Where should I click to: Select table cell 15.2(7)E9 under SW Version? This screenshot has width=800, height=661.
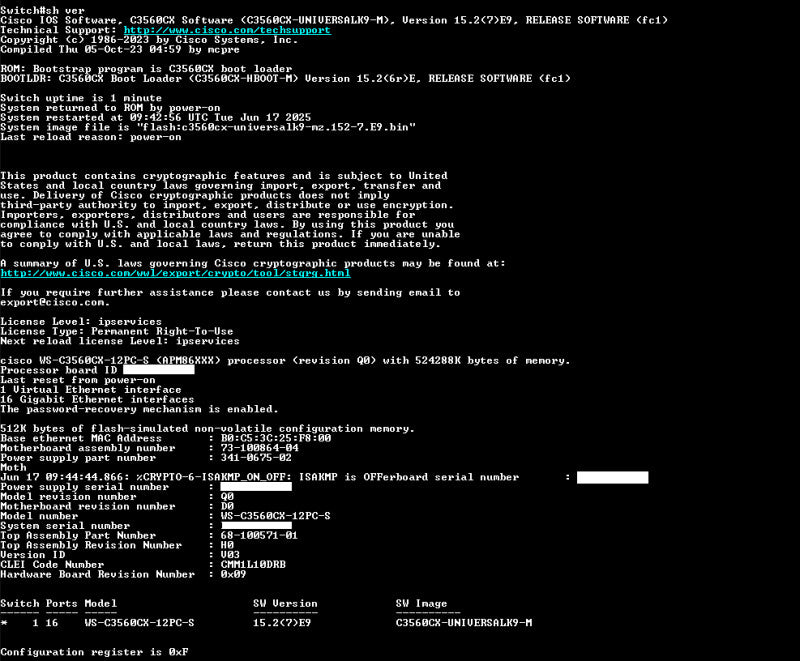point(282,623)
